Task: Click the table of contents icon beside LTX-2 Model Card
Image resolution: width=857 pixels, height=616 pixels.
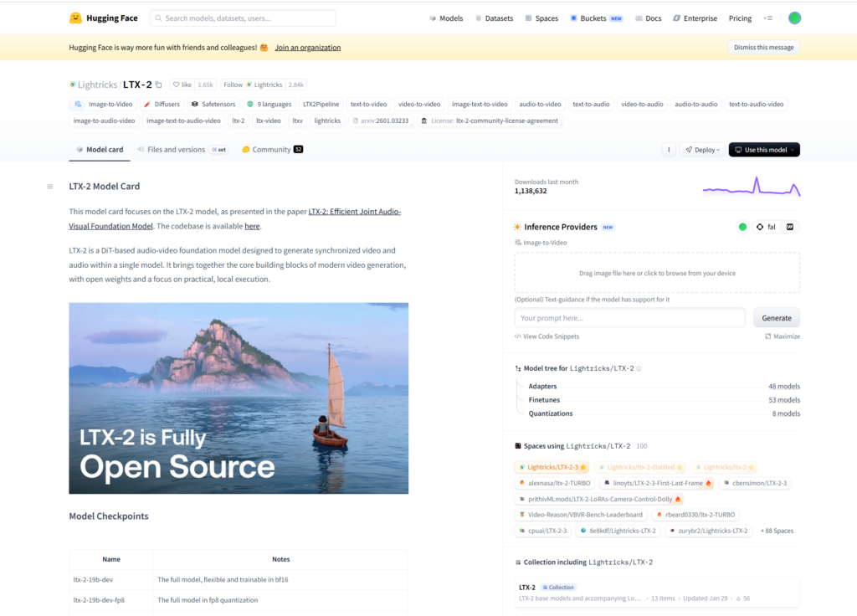Action: click(50, 186)
